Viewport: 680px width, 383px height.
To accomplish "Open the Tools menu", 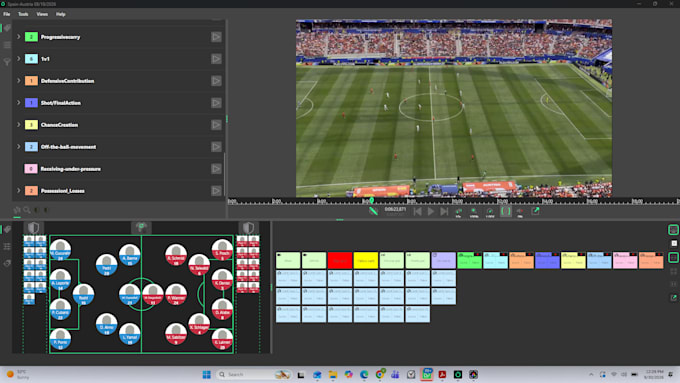I will [x=23, y=14].
